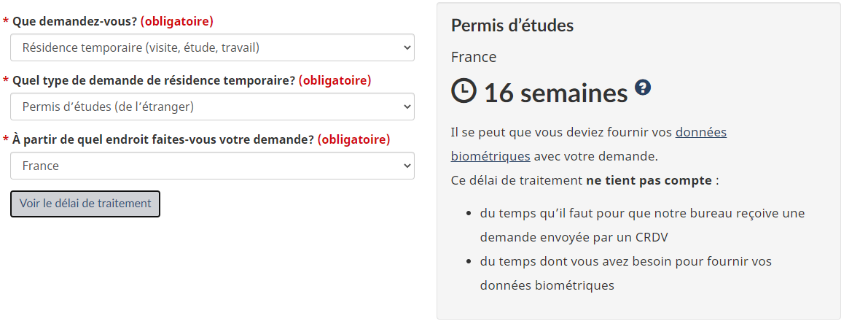868x332 pixels.
Task: Open the "Que demandez-vous?" dropdown
Action: point(212,48)
